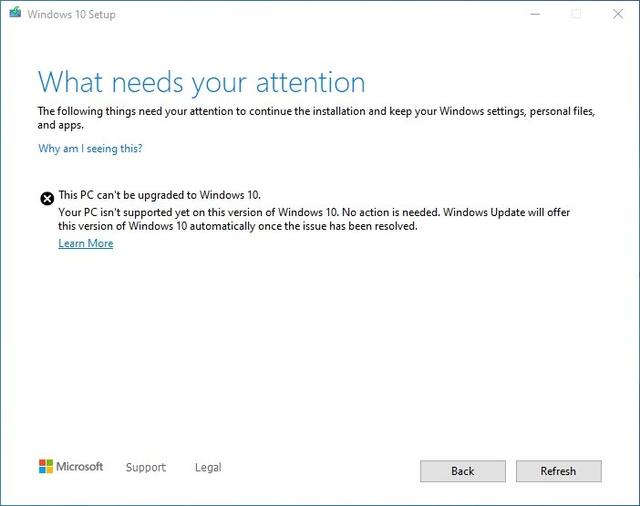Click the 'The following things need your attention' paragraph

pos(316,111)
